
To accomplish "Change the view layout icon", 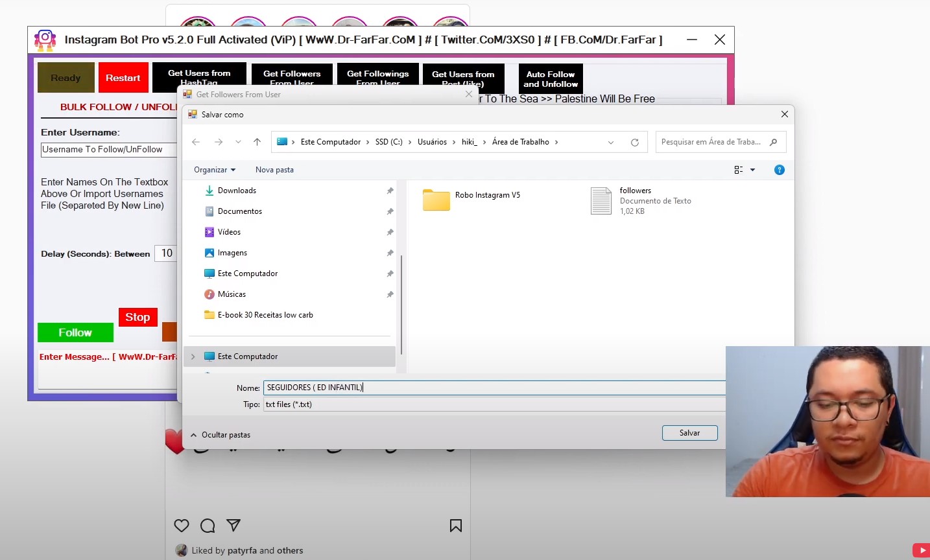I will point(739,170).
